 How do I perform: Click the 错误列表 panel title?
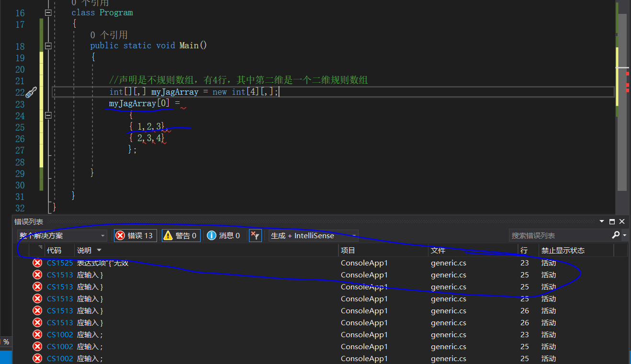tap(29, 221)
